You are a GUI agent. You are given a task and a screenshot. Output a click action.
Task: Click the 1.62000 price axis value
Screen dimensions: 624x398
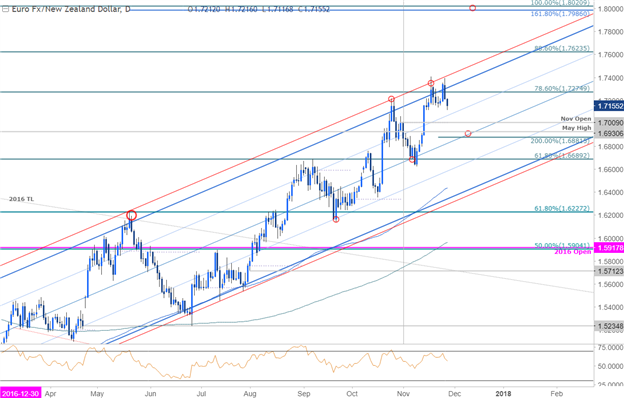[609, 215]
